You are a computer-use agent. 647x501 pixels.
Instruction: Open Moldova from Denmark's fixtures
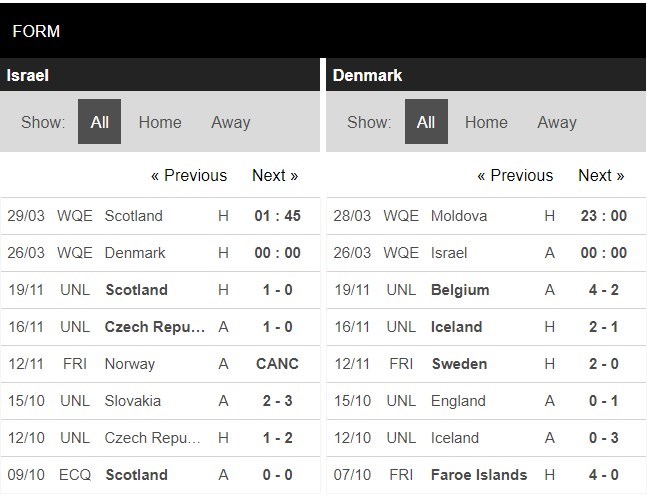(459, 216)
